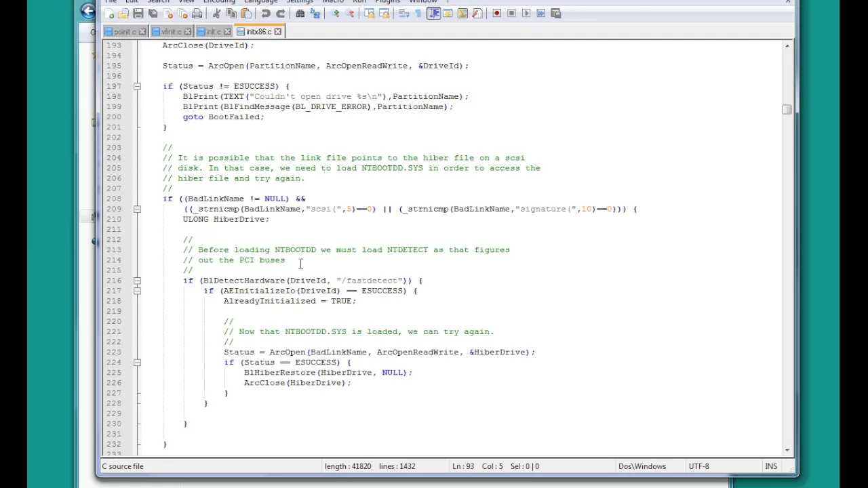Close the vfinit.c tab with its X
868x488 pixels.
pyautogui.click(x=189, y=32)
